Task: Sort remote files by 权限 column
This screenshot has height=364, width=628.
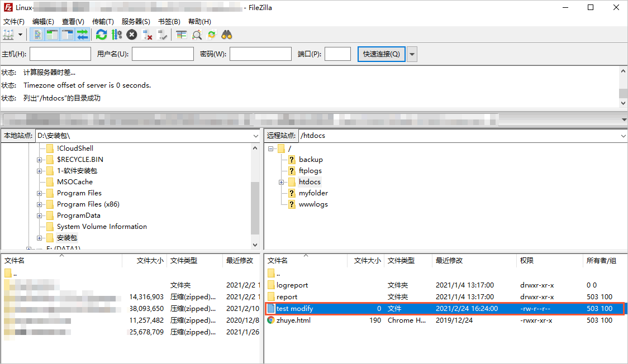Action: click(550, 260)
